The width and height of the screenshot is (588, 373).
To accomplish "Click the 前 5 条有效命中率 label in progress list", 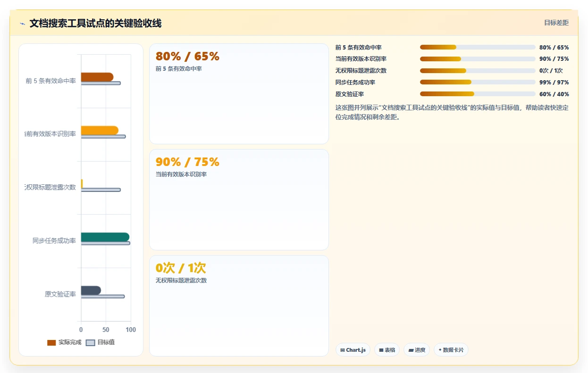I will click(x=359, y=48).
